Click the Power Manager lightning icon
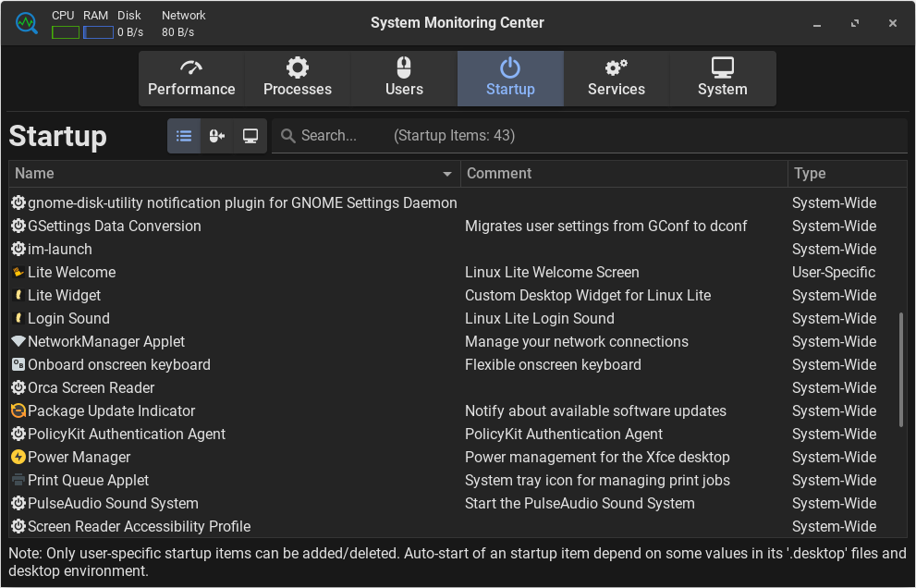The width and height of the screenshot is (916, 588). coord(18,458)
